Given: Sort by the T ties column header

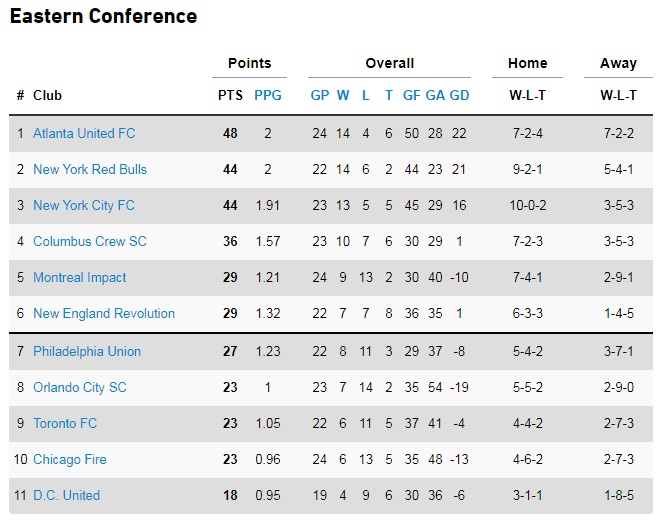Looking at the screenshot, I should tap(389, 95).
